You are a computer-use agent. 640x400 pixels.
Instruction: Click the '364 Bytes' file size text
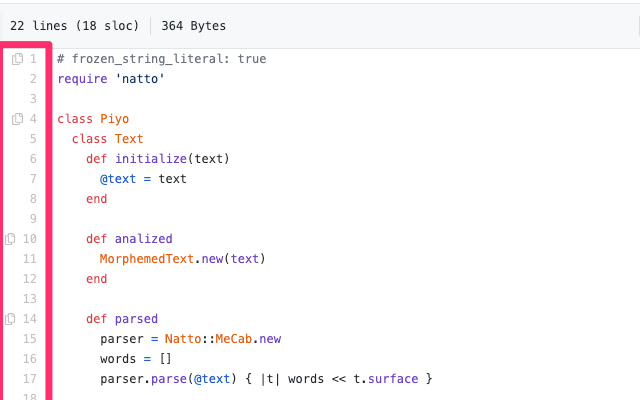tap(193, 26)
